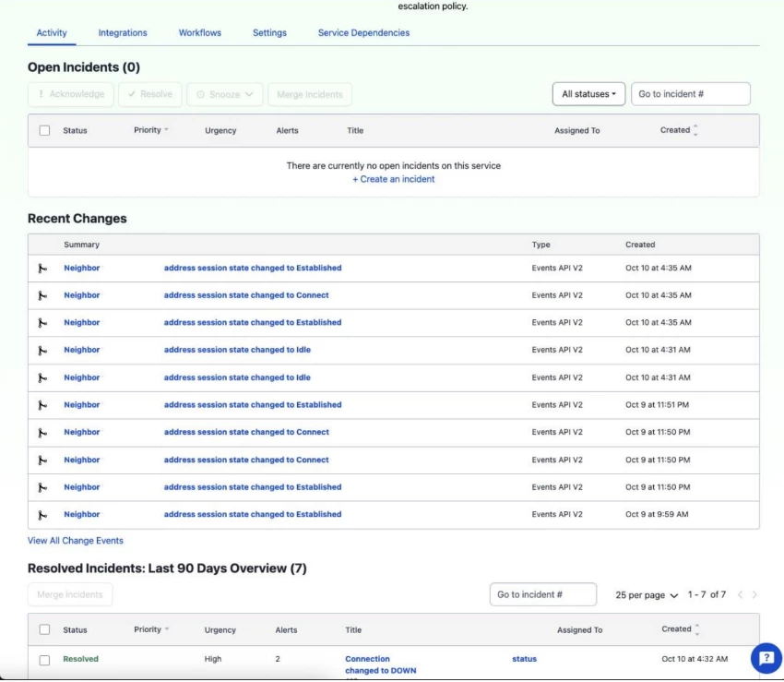
Task: Open the Connection changed to DOWN incident
Action: (381, 664)
